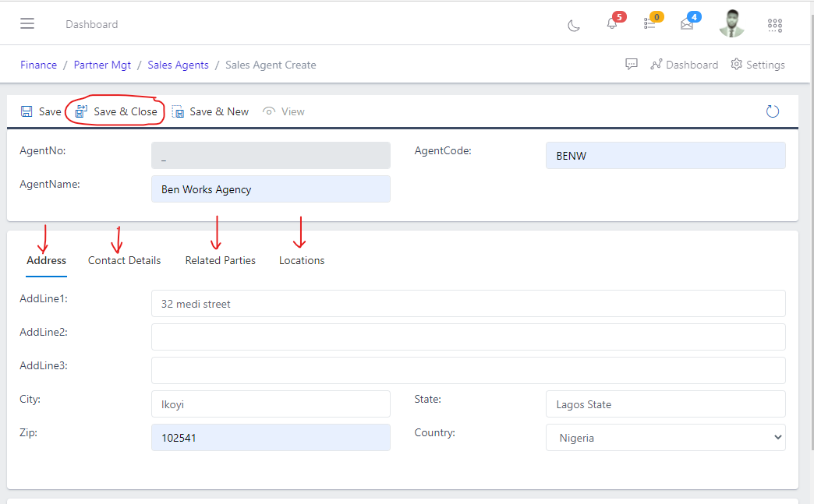Open the hamburger navigation menu
814x504 pixels.
pos(27,23)
